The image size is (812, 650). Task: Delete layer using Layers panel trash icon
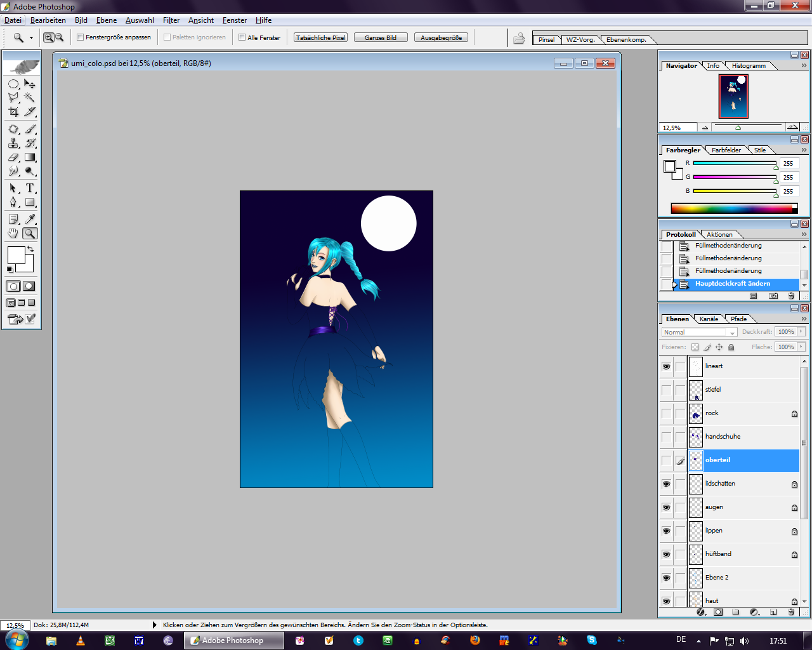pos(791,613)
